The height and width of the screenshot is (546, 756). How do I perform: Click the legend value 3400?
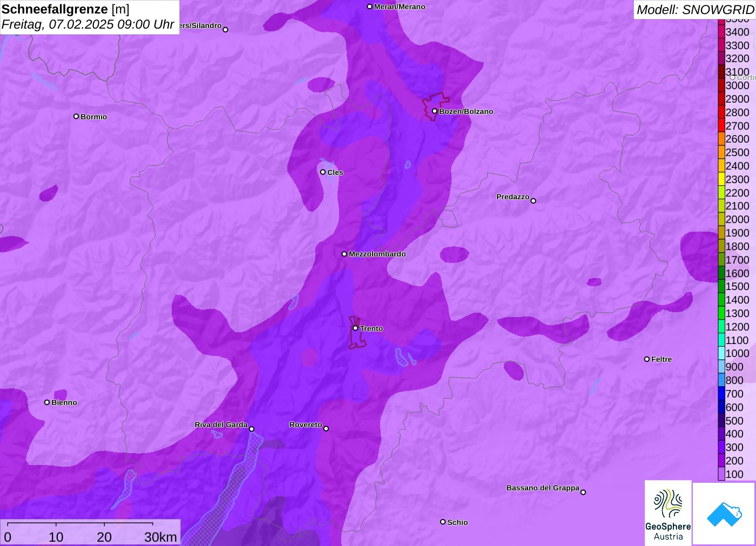737,32
